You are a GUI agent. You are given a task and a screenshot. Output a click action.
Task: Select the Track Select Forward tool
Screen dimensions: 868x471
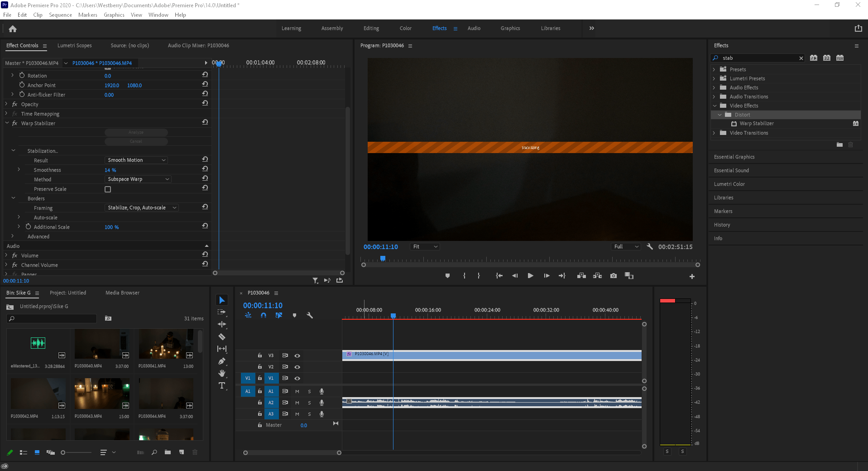(x=222, y=312)
